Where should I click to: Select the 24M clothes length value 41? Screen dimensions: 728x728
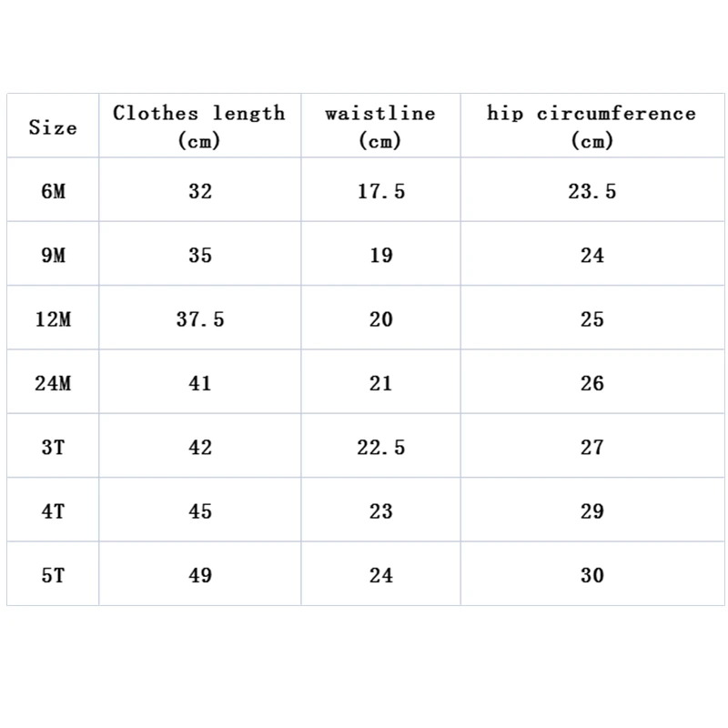199,383
